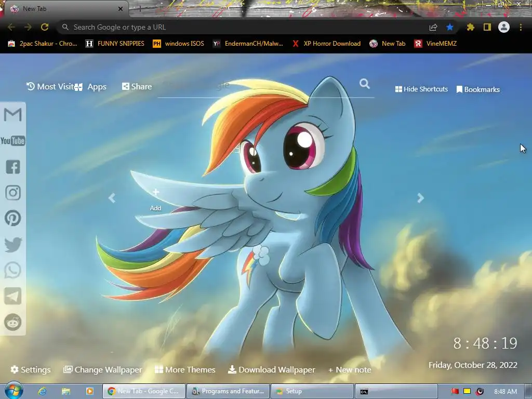Add a new shortcut tile
This screenshot has width=532, height=399.
point(156,200)
